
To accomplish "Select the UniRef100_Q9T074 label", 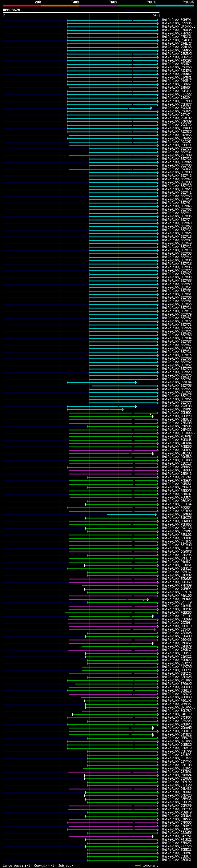I will tap(176, 115).
